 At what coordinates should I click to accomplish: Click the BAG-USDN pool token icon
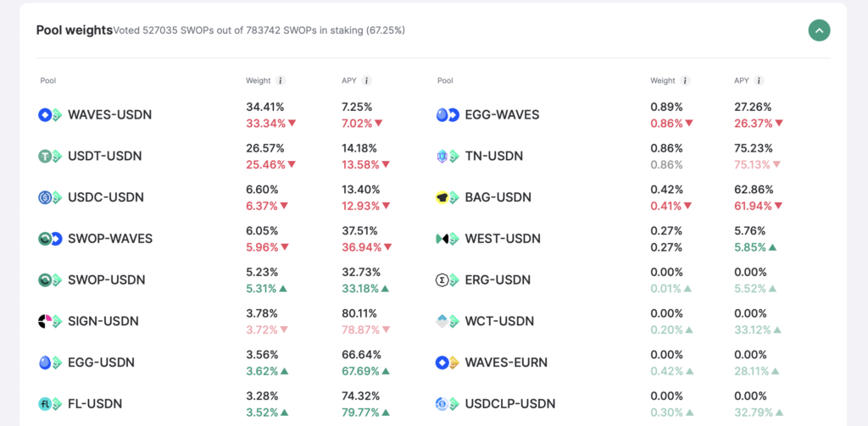(x=448, y=197)
